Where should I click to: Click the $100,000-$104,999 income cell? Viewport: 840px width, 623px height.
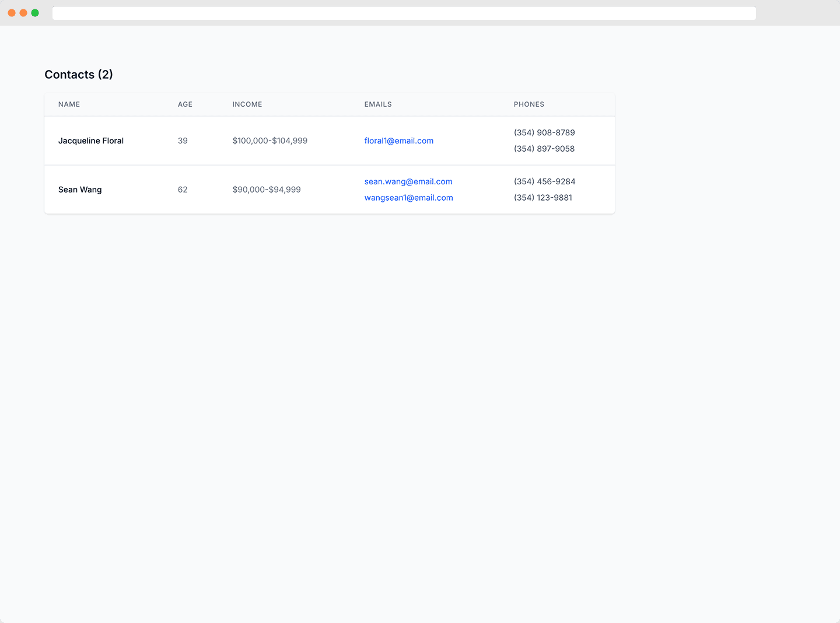pyautogui.click(x=269, y=141)
